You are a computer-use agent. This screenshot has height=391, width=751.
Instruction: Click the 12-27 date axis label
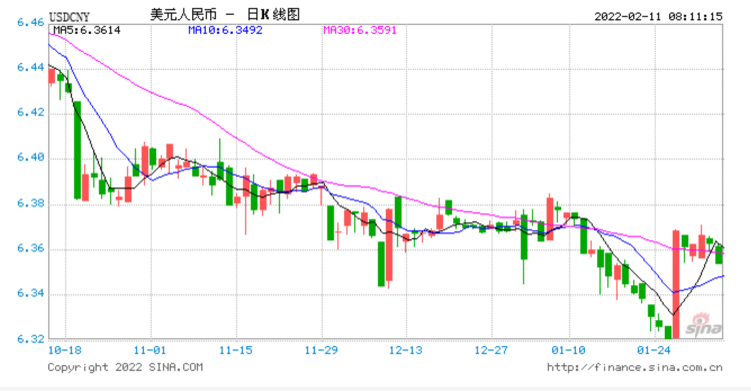[491, 350]
